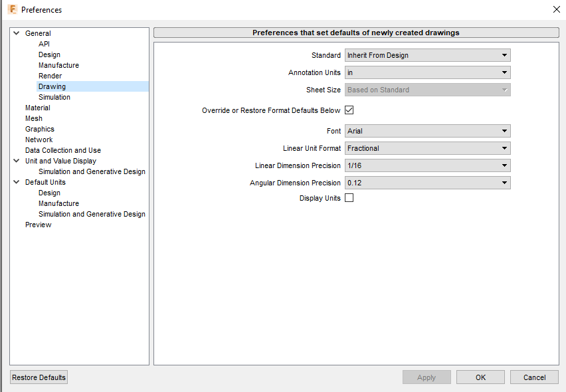Viewport: 566px width, 392px height.
Task: Select the Render preferences page
Action: pyautogui.click(x=50, y=76)
